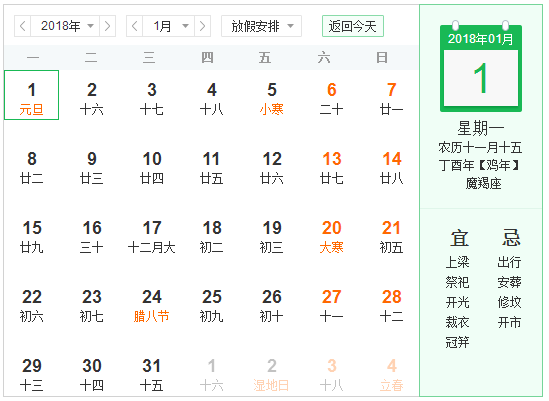Viewport: 549px width, 401px height.
Task: Select greyed February 2 湿地日
Action: tap(272, 374)
